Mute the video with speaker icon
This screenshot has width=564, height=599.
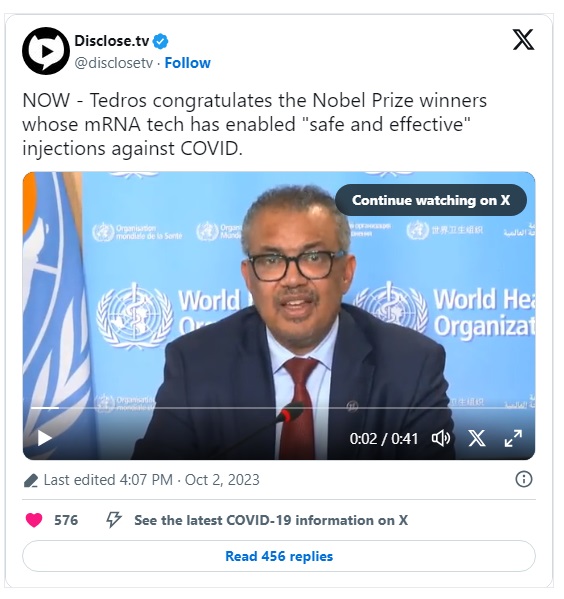pos(441,439)
